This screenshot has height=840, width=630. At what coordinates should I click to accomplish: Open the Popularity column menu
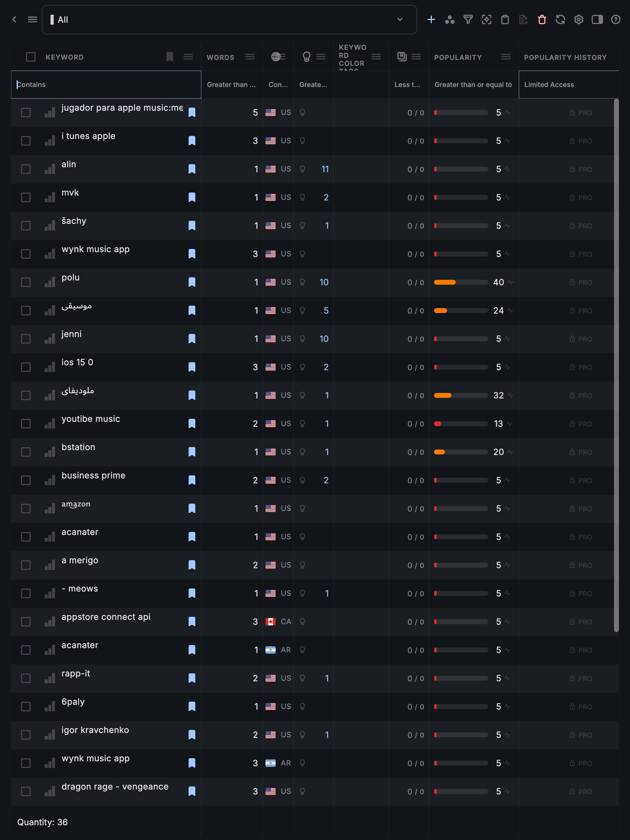pyautogui.click(x=506, y=57)
